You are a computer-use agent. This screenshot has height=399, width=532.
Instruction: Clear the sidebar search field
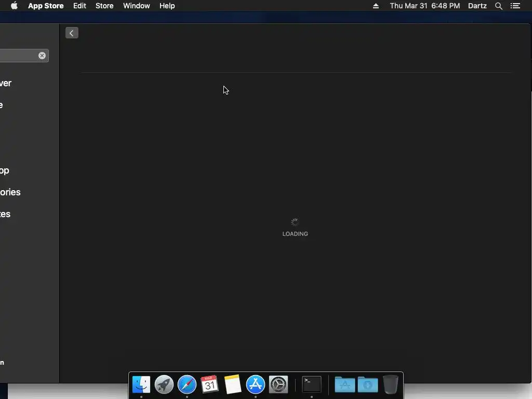[x=42, y=56]
